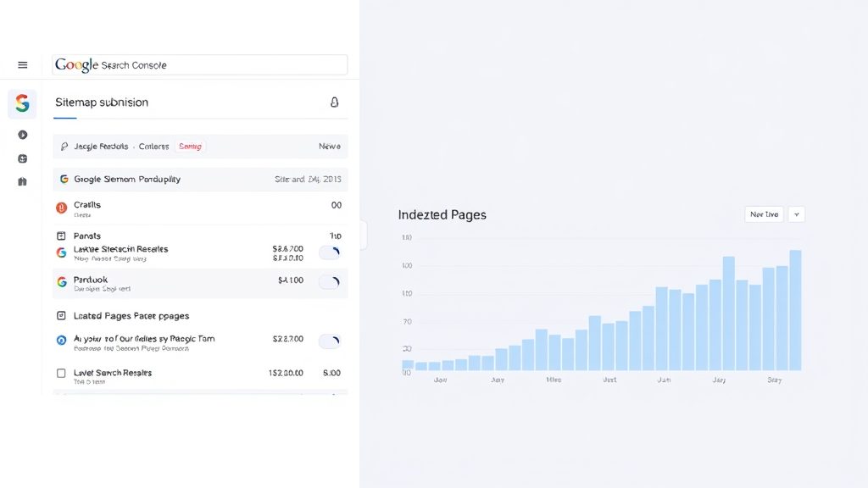Enable the toggle next to Lakae Stetscin Resales
Screen dimensions: 868x488
pos(329,252)
